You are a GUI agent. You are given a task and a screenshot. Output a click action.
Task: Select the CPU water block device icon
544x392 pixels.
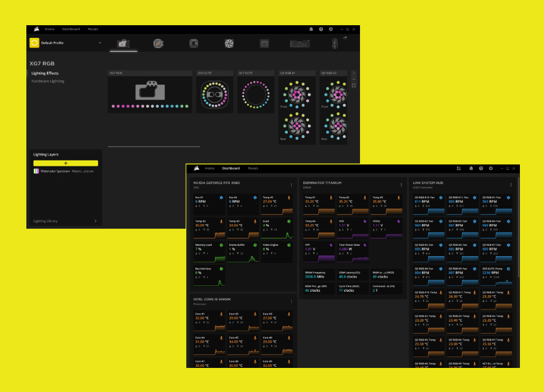159,44
